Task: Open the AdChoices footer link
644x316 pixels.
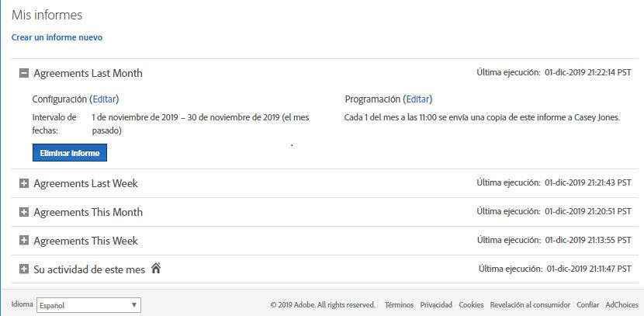Action: [x=621, y=305]
